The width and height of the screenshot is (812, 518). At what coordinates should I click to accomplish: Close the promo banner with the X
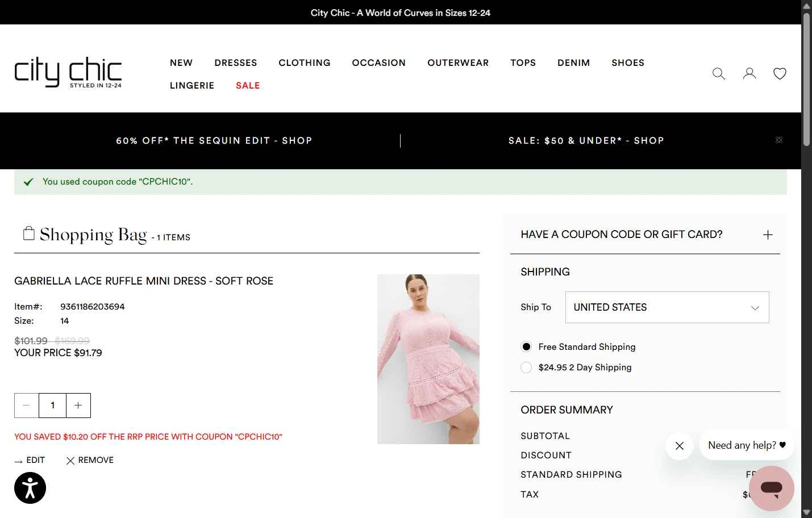click(x=779, y=140)
